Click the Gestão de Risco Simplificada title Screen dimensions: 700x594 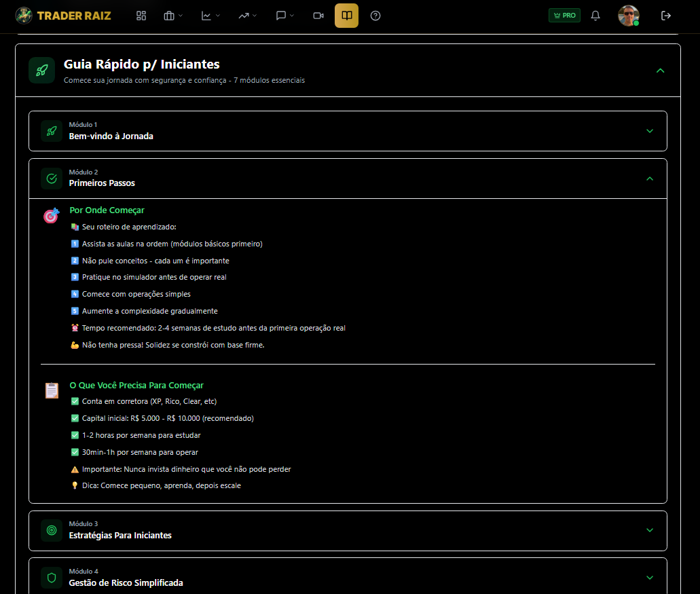(126, 582)
